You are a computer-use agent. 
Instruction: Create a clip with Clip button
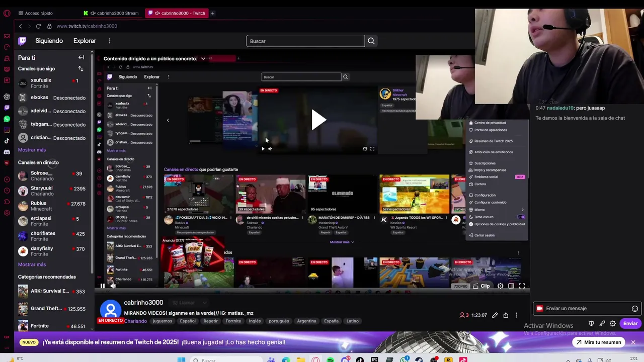(x=481, y=286)
